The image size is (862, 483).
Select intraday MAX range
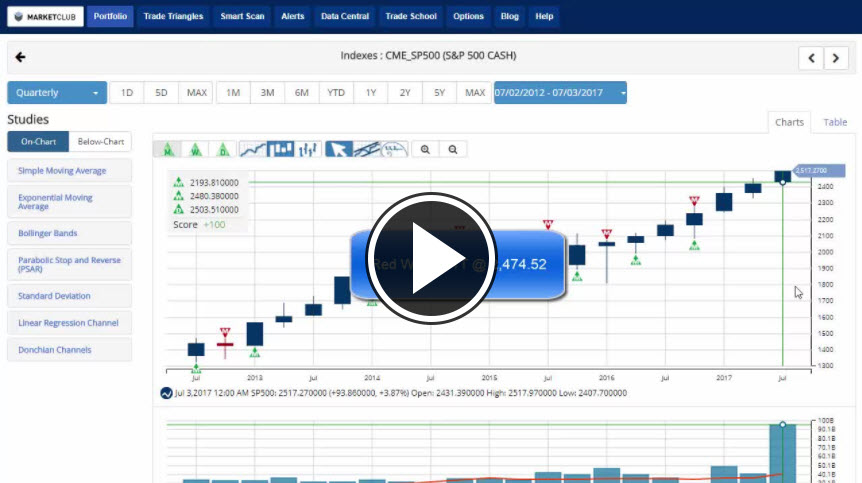pyautogui.click(x=196, y=93)
